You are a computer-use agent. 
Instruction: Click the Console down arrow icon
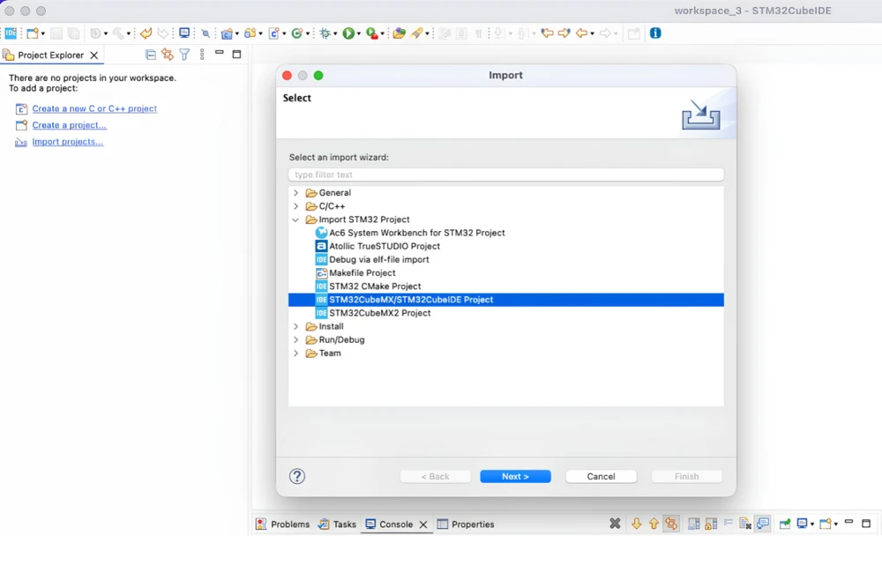(x=636, y=524)
